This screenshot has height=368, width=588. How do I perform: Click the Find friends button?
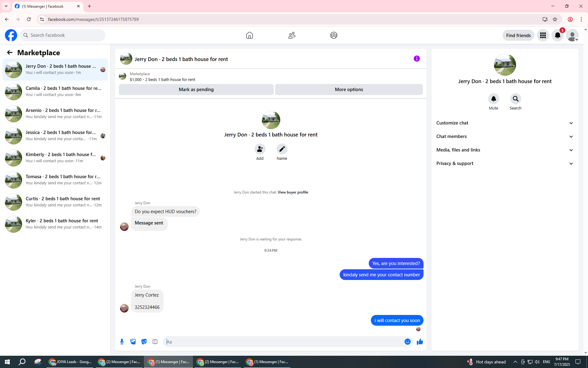tap(518, 35)
